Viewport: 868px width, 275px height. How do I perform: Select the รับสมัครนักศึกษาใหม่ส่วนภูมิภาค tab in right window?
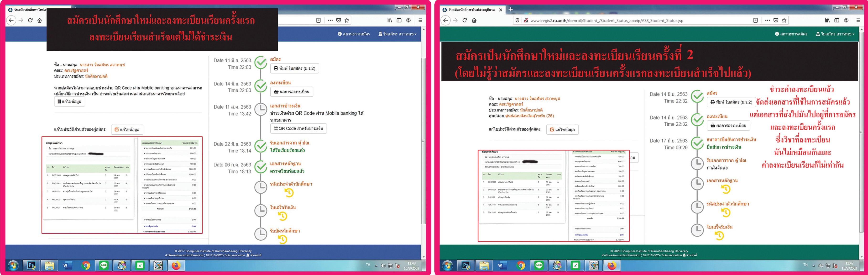[x=471, y=10]
